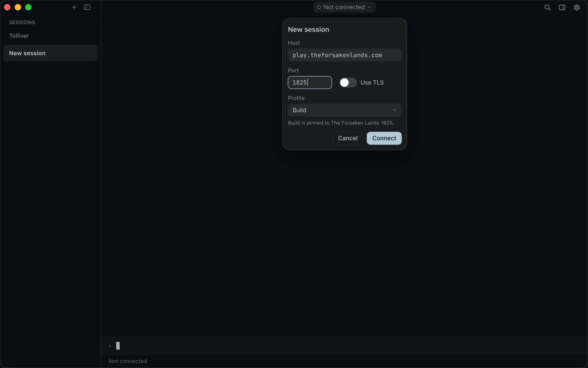588x368 pixels.
Task: Click the 'Build is pinned' hint text
Action: [341, 123]
